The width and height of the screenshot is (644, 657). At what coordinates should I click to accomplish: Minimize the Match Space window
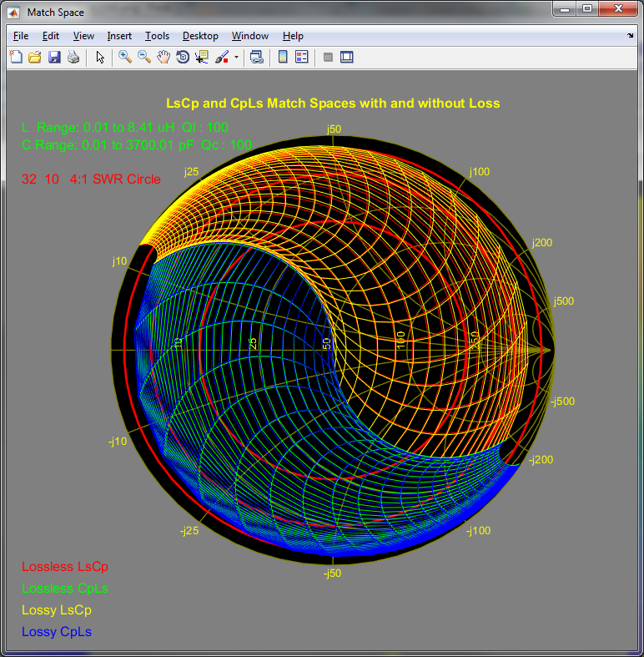click(x=565, y=9)
